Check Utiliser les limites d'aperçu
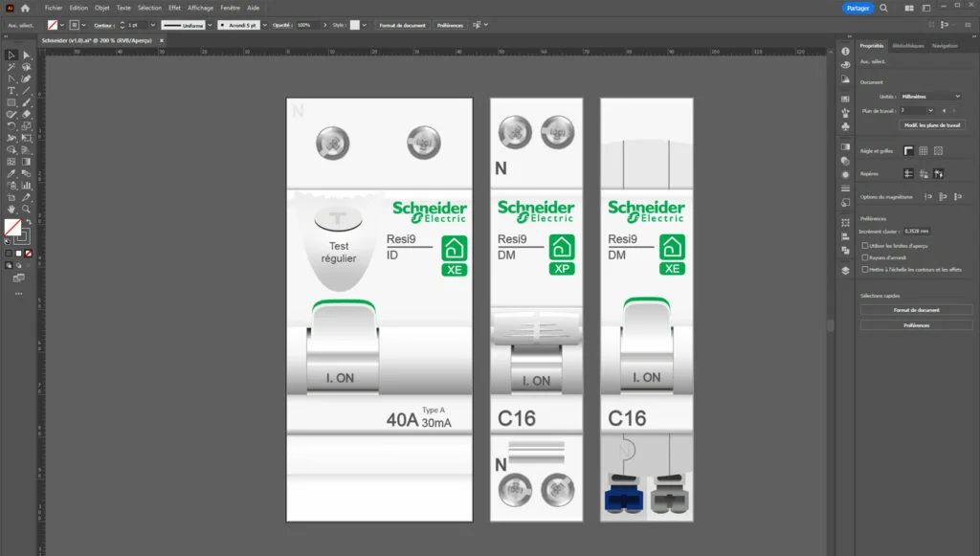The width and height of the screenshot is (980, 556). [865, 246]
